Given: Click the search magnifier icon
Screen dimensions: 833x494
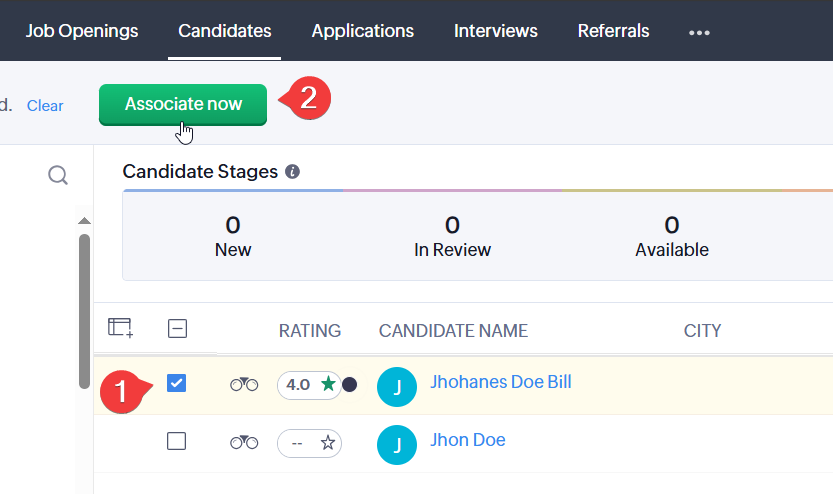Looking at the screenshot, I should click(x=58, y=176).
